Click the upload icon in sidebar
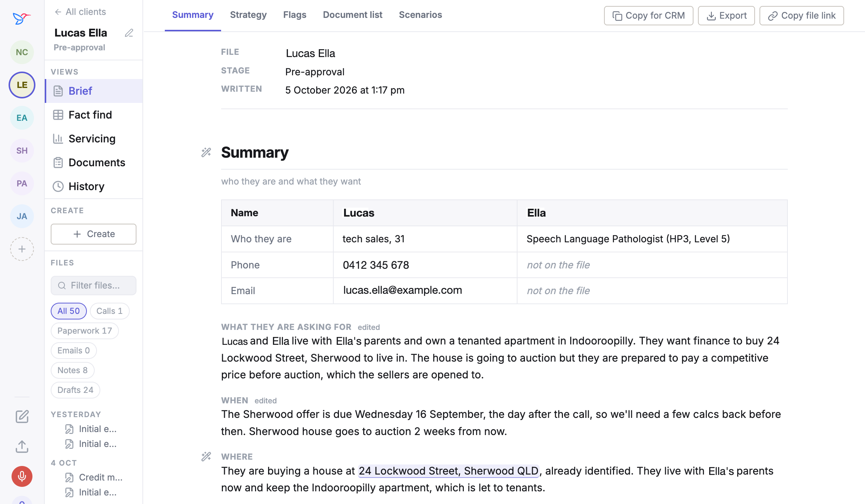Viewport: 865px width, 504px height. [x=22, y=446]
